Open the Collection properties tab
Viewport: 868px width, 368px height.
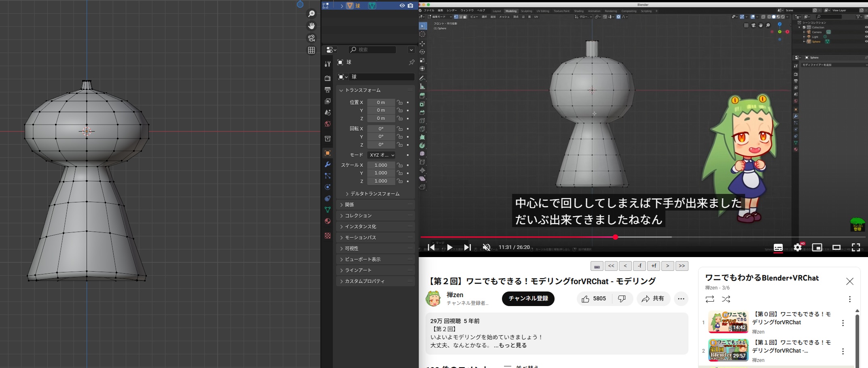pos(328,138)
